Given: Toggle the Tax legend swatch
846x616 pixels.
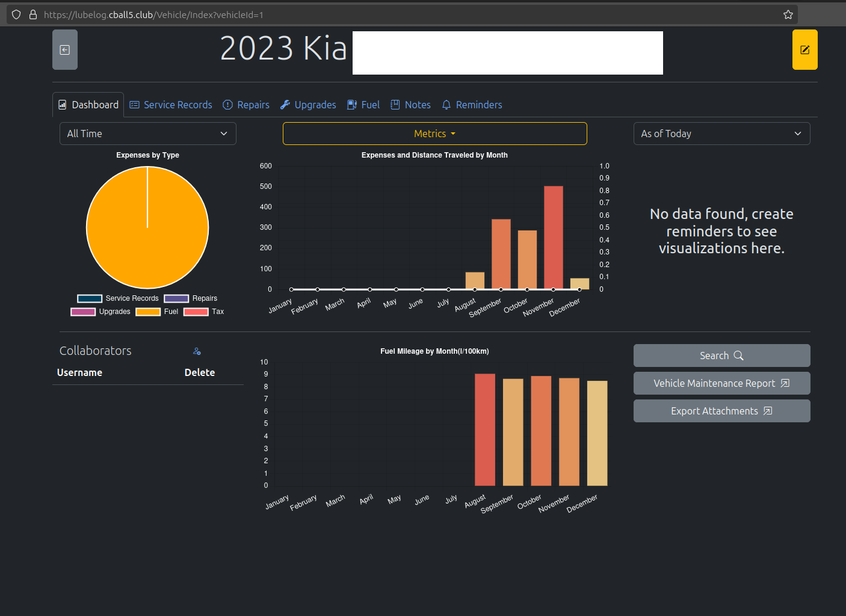Looking at the screenshot, I should (196, 312).
